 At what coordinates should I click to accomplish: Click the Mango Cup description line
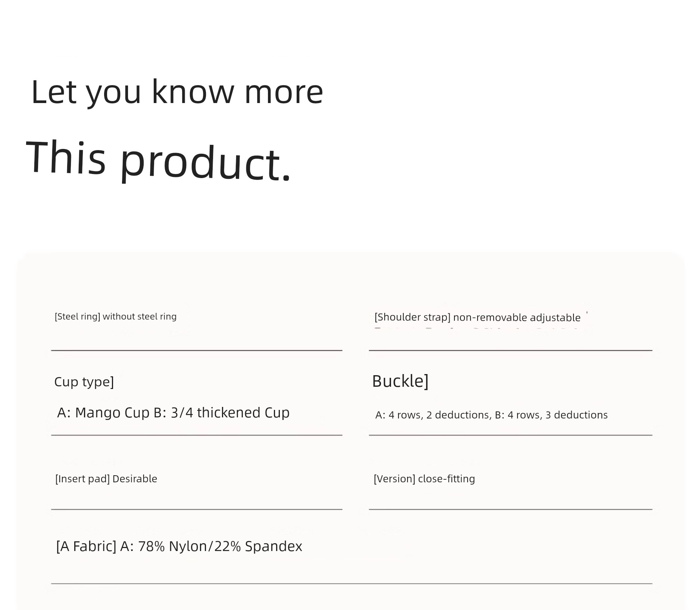[174, 413]
